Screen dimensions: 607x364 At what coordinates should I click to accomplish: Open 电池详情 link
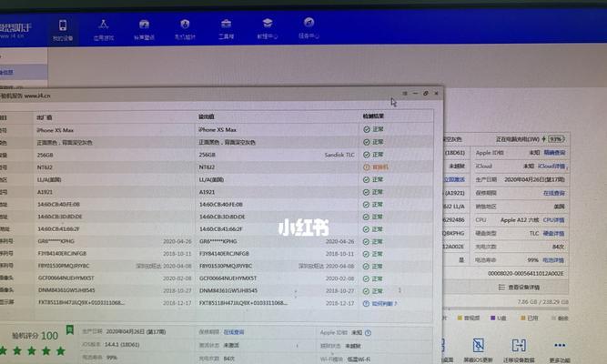click(553, 260)
